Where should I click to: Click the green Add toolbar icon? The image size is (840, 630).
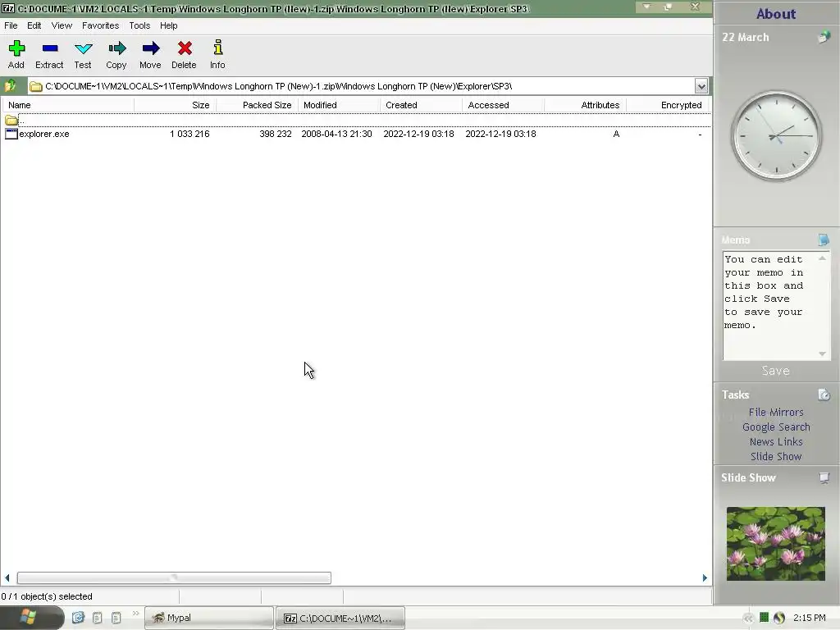click(16, 48)
